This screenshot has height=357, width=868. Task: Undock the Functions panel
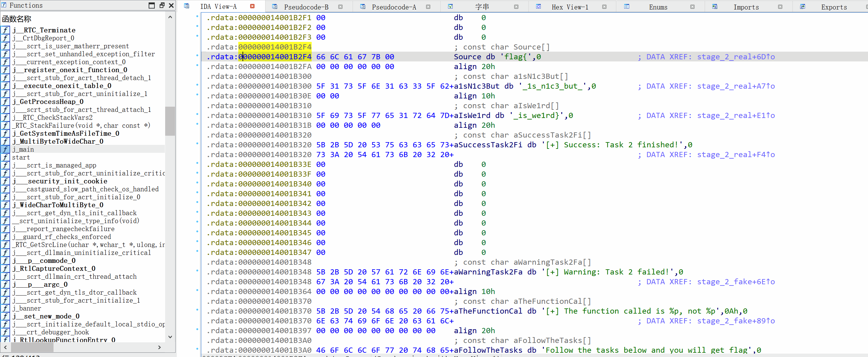162,6
